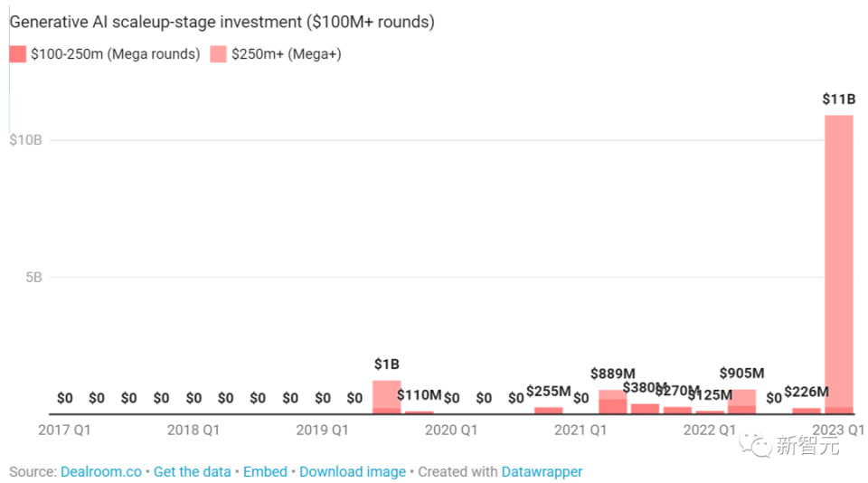Click the $1B bar in 2019
Image resolution: width=868 pixels, height=483 pixels.
click(x=387, y=396)
